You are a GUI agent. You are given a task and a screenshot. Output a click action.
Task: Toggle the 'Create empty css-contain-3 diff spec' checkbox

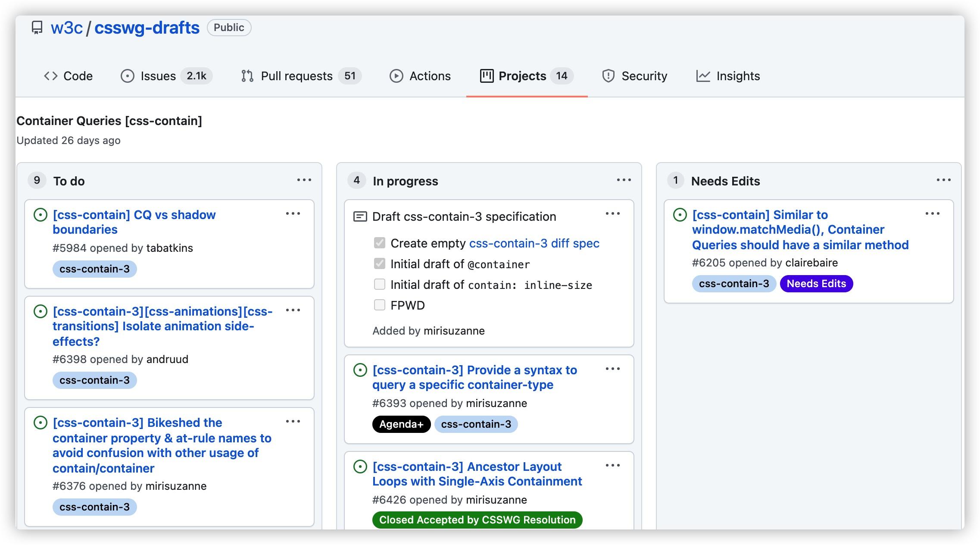pos(379,243)
